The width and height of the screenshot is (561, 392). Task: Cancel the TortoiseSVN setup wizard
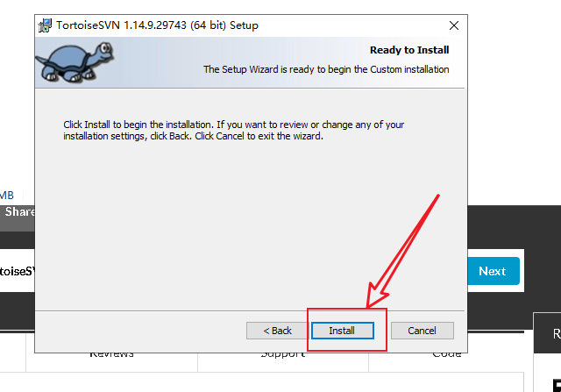[x=423, y=331]
